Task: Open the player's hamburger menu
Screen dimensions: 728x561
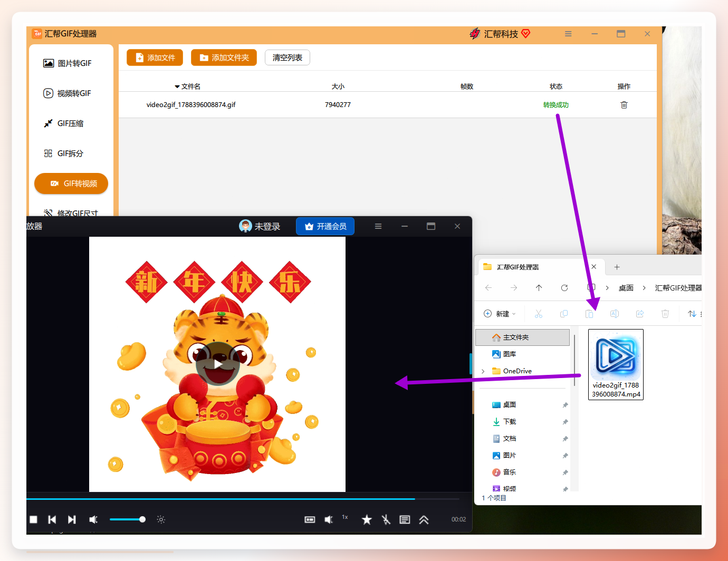Action: (x=378, y=226)
